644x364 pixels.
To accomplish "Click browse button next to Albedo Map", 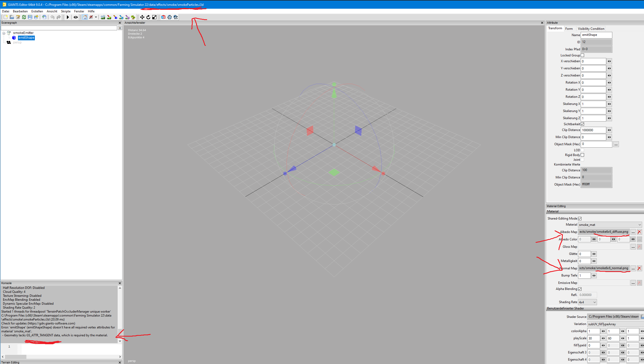I will 633,232.
